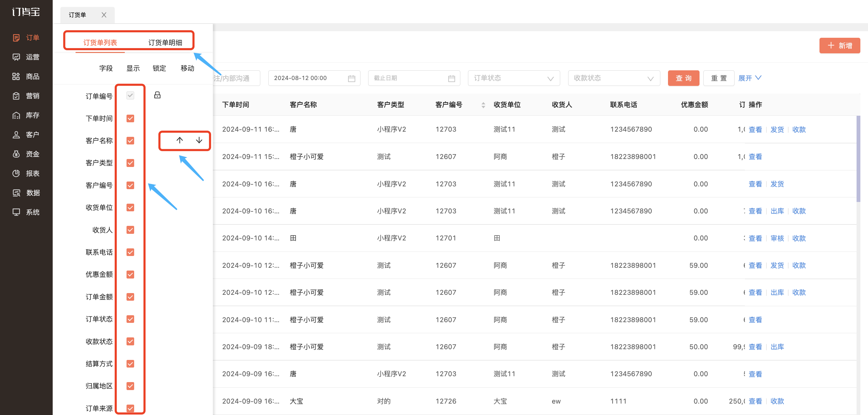Viewport: 868px width, 415px height.
Task: Click the 新增 add button
Action: pyautogui.click(x=840, y=45)
